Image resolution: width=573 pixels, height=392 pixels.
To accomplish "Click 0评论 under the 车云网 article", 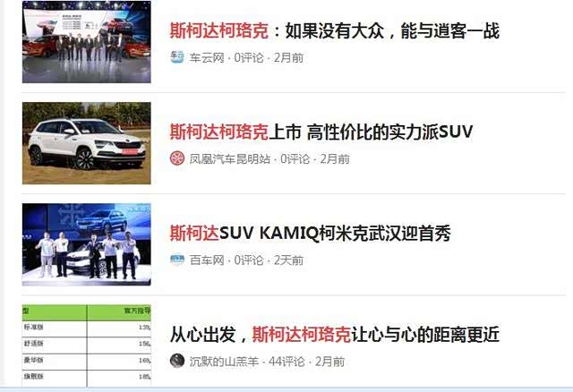I will tap(249, 57).
